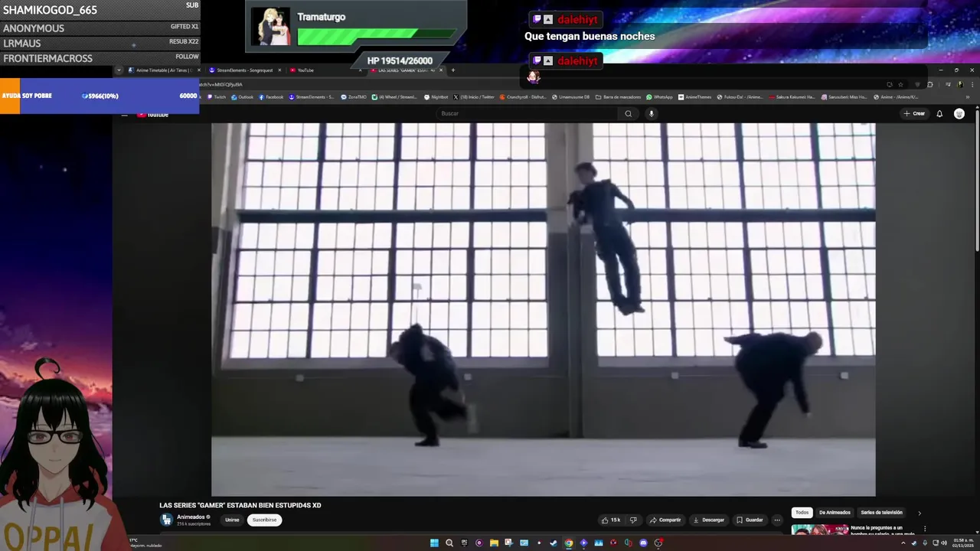This screenshot has height=551, width=980.
Task: Close the StreamElements - Songrequest tab
Action: point(279,70)
